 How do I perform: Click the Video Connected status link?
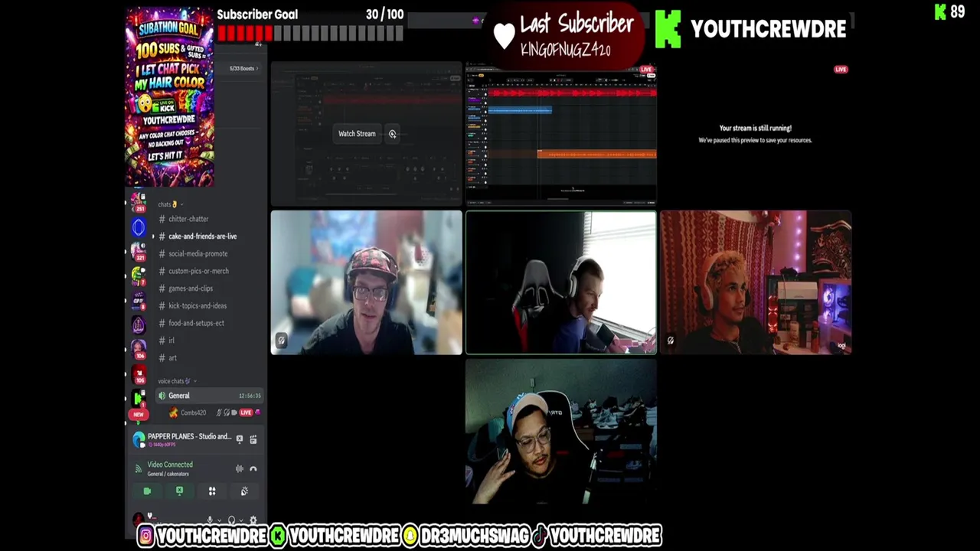[x=170, y=465]
